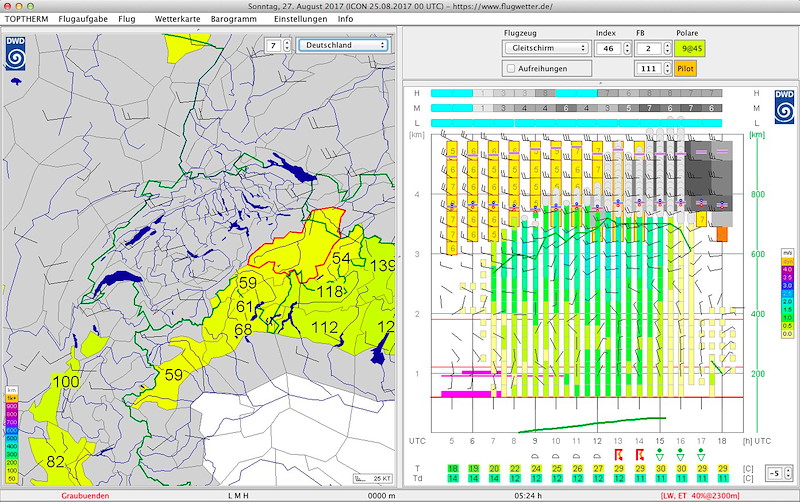800x502 pixels.
Task: Open the Flugaufgabe menu
Action: [83, 19]
